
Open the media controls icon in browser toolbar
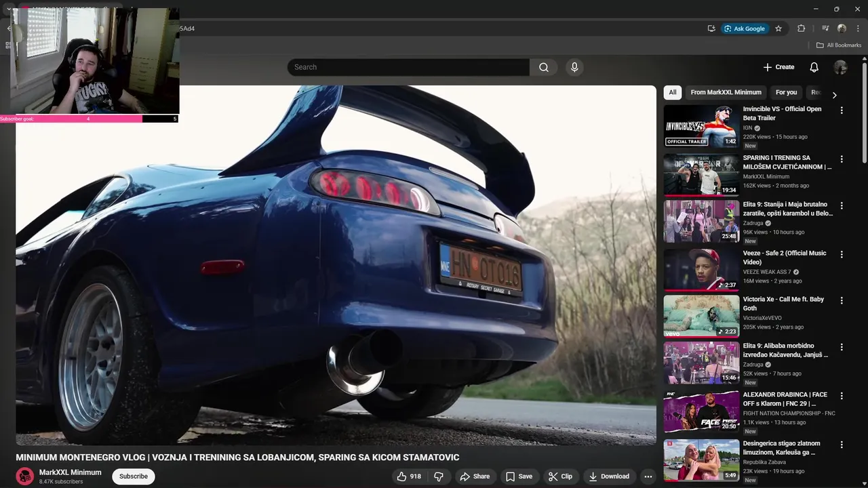pos(825,28)
